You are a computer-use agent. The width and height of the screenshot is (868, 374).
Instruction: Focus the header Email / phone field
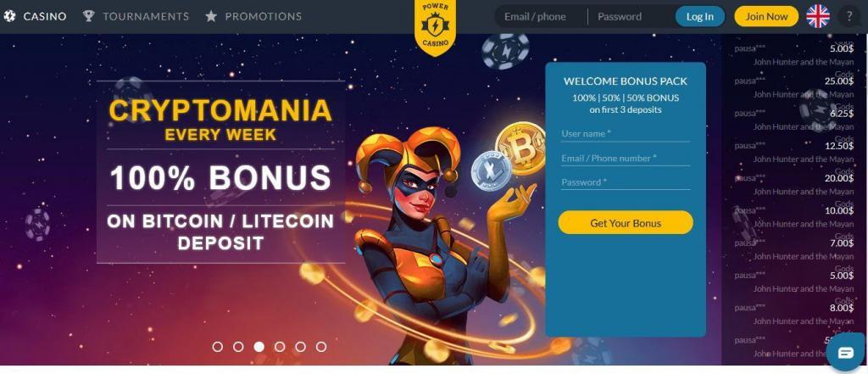pos(541,17)
